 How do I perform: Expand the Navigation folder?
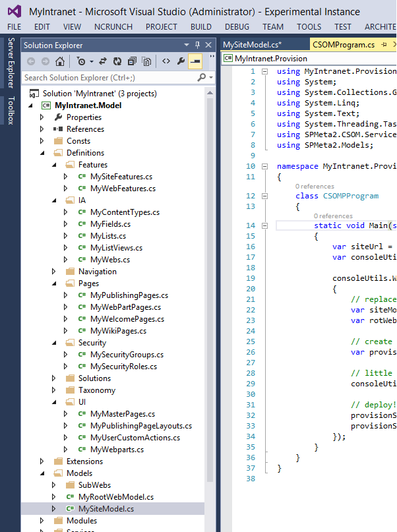coord(53,272)
